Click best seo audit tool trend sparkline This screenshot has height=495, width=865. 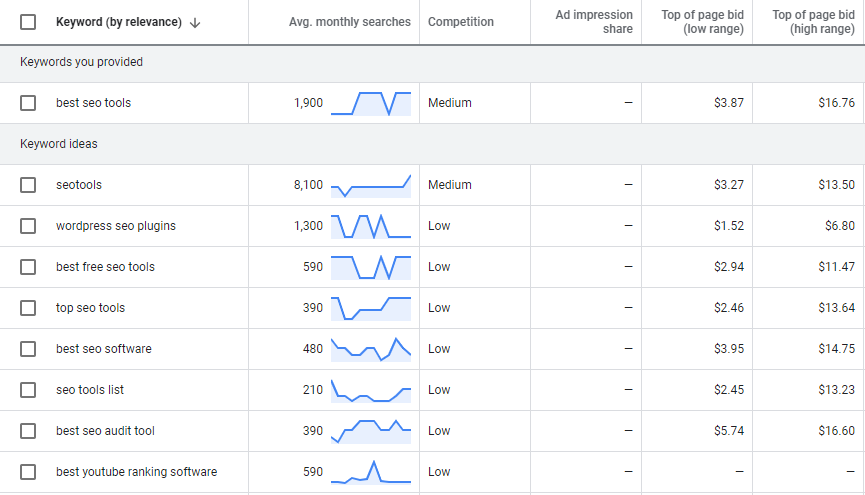coord(371,431)
